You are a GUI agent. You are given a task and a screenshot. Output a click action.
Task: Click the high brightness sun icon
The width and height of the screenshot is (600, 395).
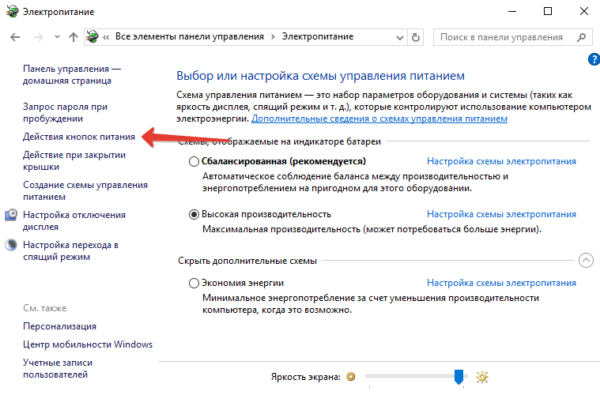[x=482, y=377]
